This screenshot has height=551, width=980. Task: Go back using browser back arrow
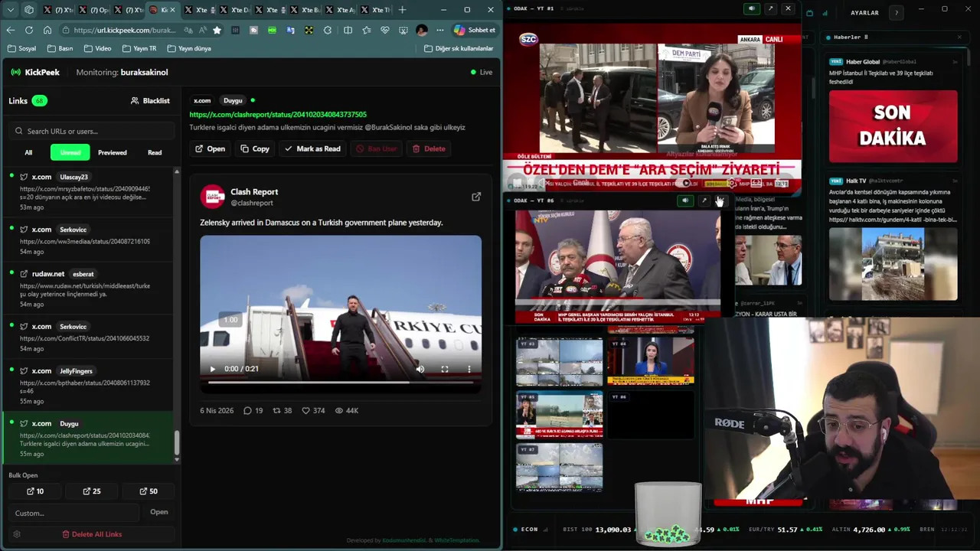[10, 30]
